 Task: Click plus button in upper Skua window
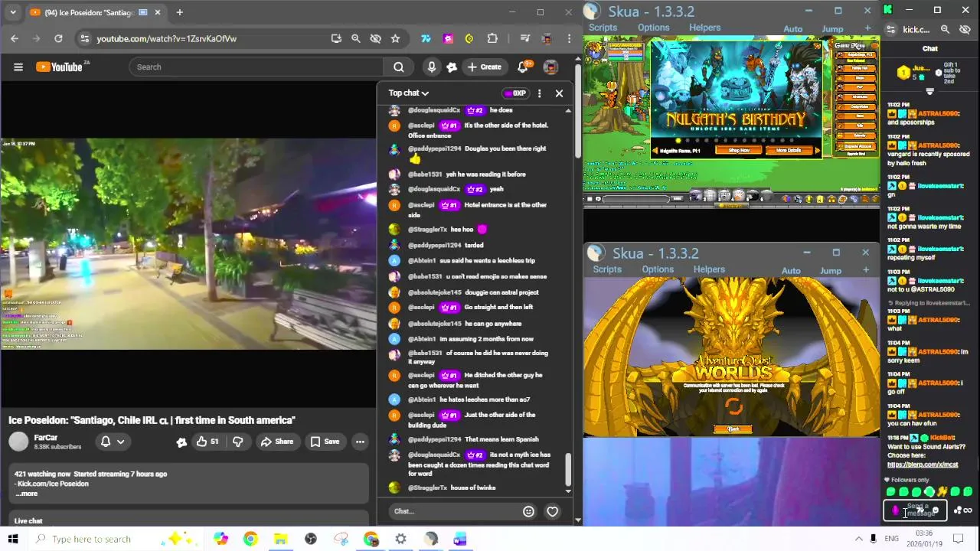tap(867, 28)
